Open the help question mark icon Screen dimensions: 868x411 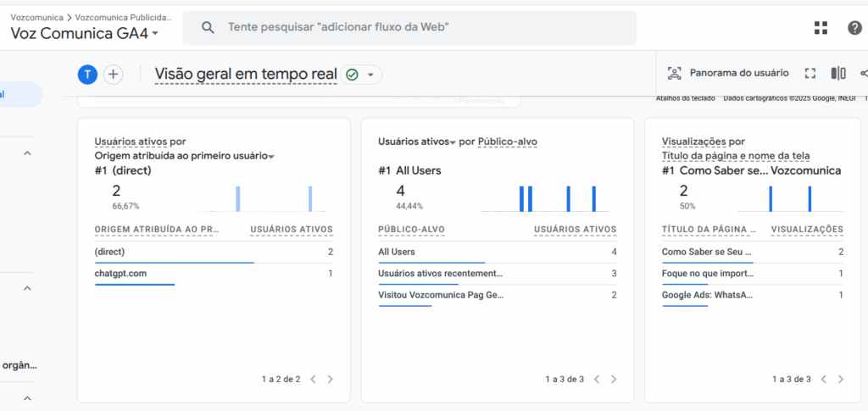click(854, 28)
